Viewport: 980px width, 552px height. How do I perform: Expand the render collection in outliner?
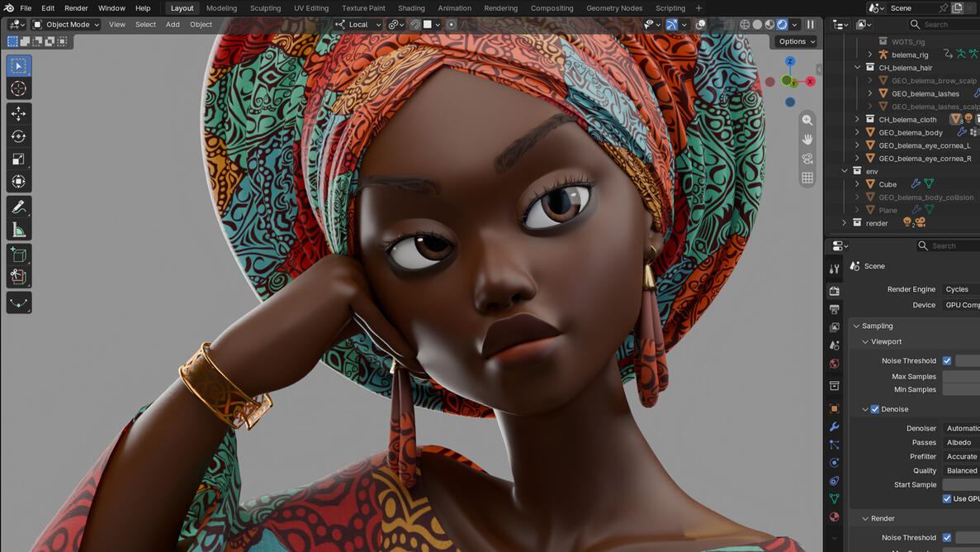pyautogui.click(x=845, y=223)
